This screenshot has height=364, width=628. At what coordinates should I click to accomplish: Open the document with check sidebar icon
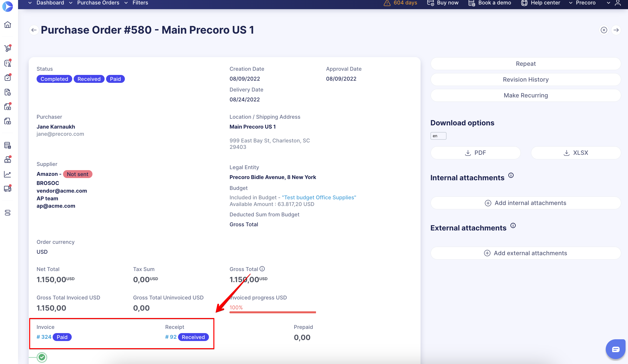(x=8, y=92)
